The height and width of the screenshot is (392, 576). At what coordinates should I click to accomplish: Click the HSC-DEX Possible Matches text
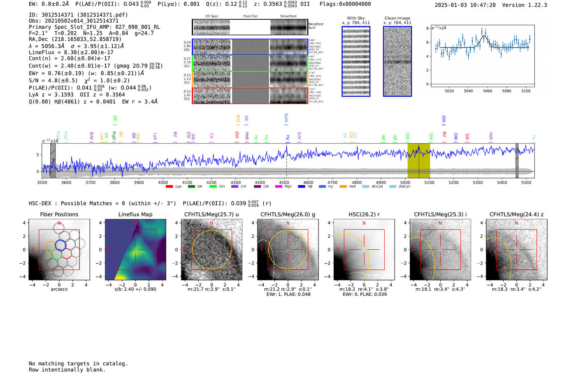pos(102,204)
